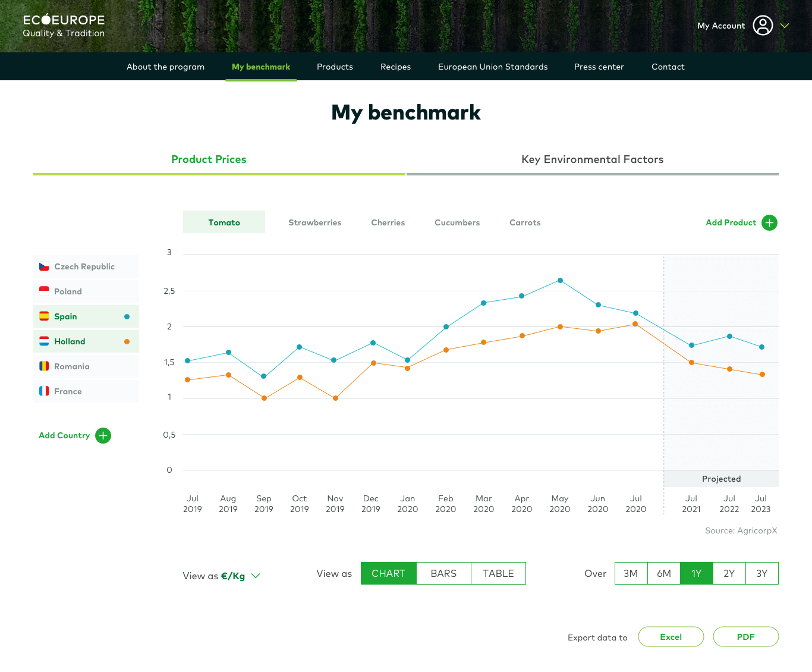The height and width of the screenshot is (672, 812).
Task: Click the Romania flag icon
Action: 44,366
